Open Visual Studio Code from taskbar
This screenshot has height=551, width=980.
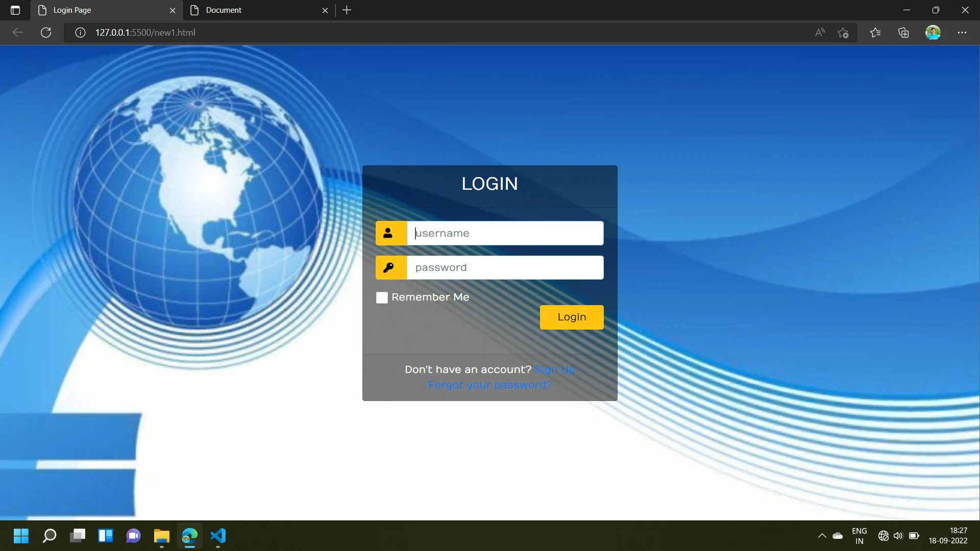point(218,536)
